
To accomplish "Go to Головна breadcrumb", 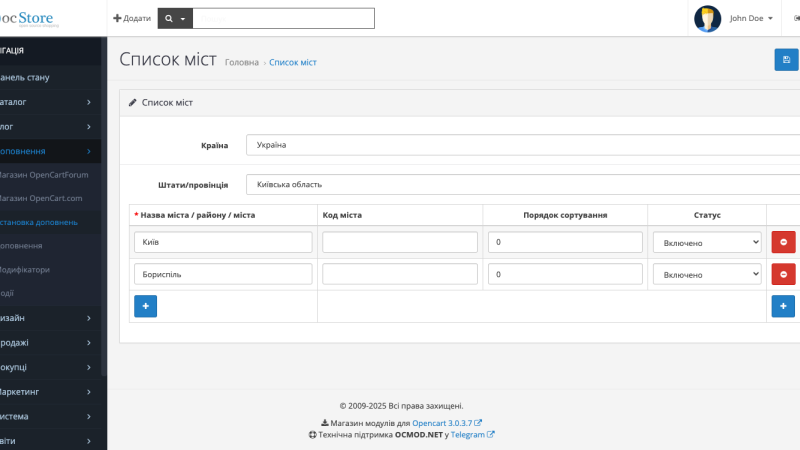I will 242,62.
